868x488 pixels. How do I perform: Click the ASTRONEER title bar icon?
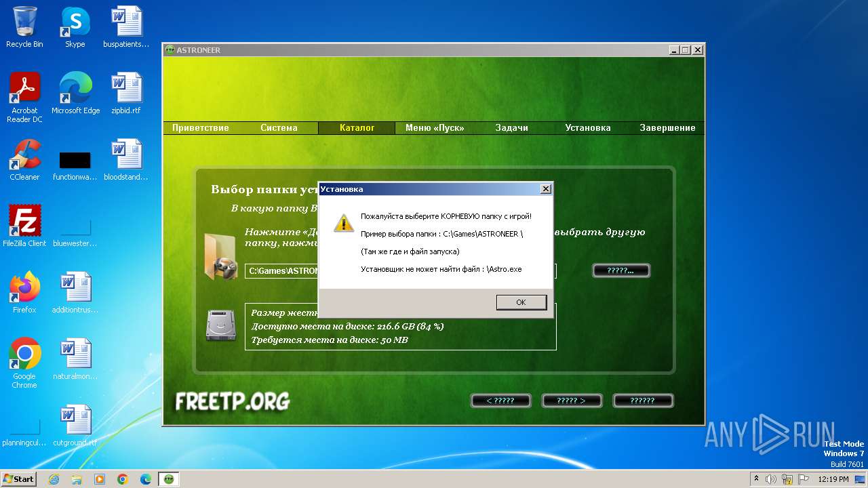pos(170,50)
